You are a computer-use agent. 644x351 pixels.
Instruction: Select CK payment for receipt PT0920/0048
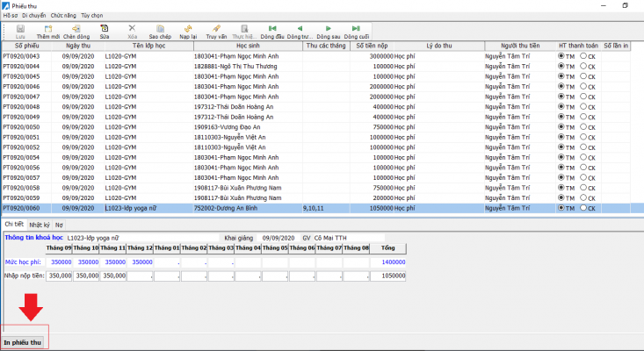pos(583,106)
